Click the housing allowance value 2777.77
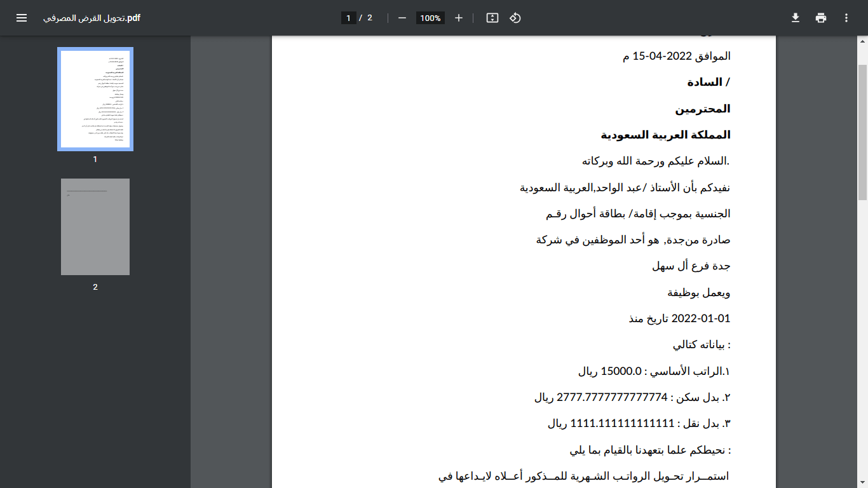 (613, 398)
